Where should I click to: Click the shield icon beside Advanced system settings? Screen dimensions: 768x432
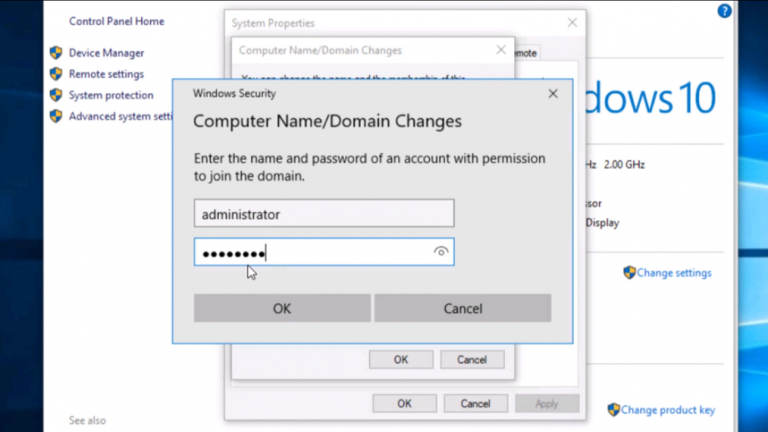pos(56,116)
